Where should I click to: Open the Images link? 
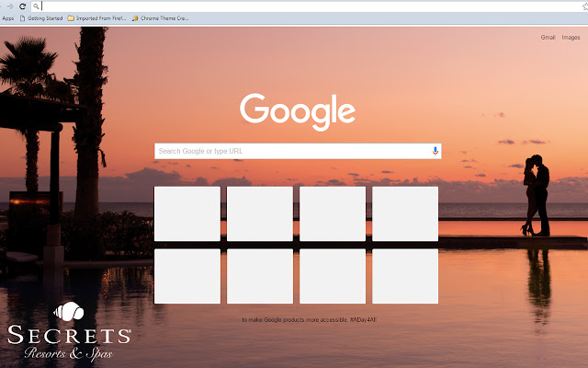571,37
